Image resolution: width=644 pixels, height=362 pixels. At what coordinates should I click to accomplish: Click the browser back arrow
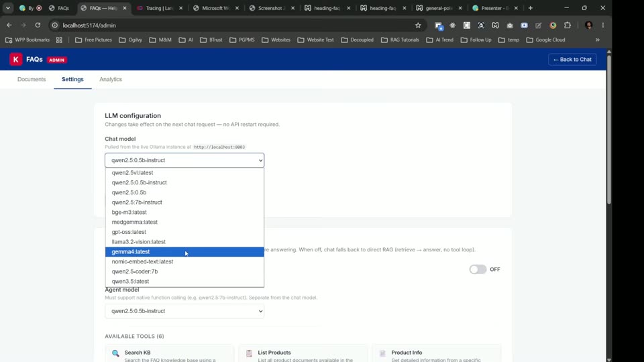(9, 25)
